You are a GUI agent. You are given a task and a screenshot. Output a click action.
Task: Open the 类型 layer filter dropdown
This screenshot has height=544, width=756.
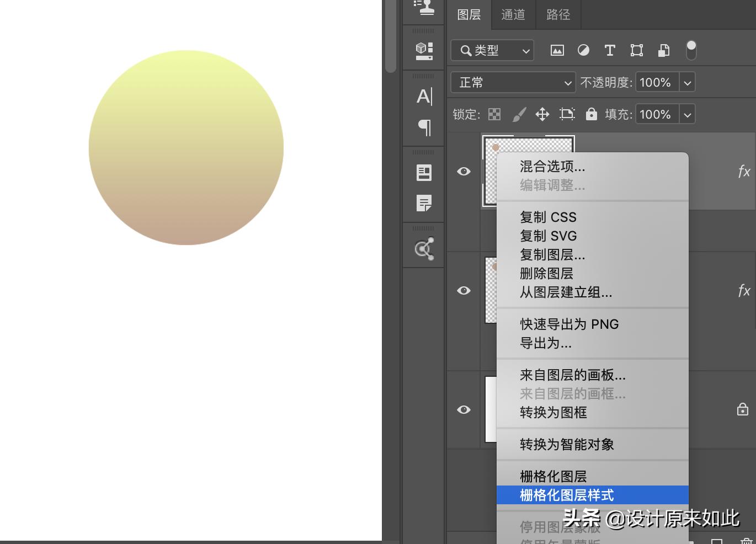492,50
